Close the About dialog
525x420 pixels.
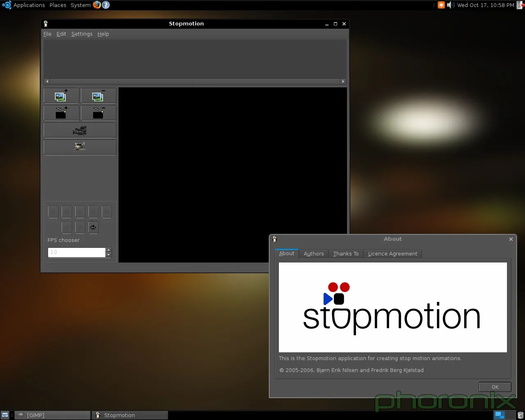[x=511, y=239]
